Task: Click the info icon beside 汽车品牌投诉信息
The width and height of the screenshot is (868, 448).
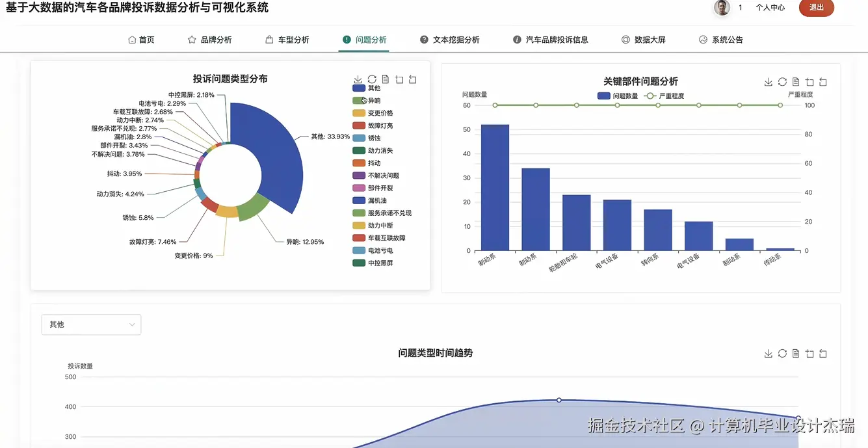Action: (x=517, y=40)
